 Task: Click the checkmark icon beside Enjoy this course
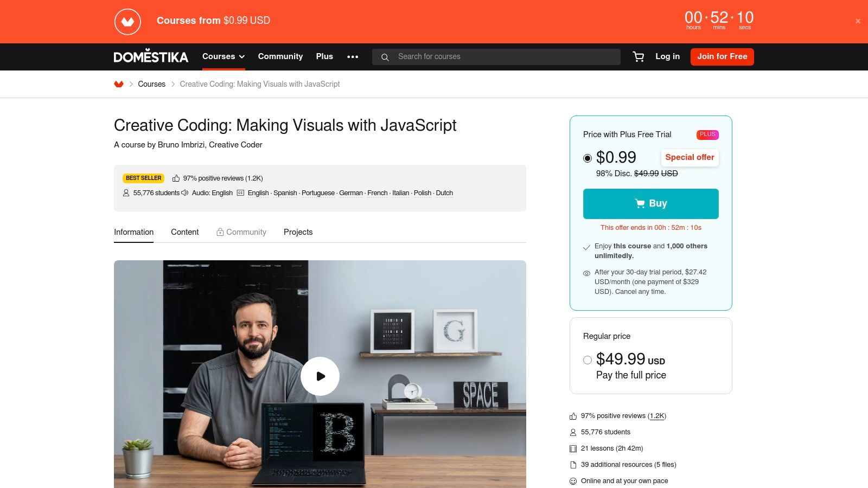586,247
